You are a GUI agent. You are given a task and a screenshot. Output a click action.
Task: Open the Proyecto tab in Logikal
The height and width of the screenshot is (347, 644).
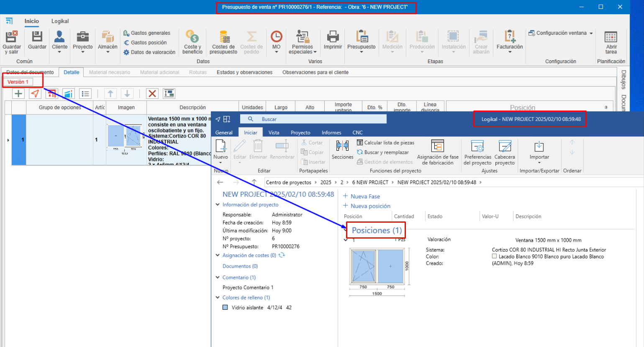click(x=300, y=133)
